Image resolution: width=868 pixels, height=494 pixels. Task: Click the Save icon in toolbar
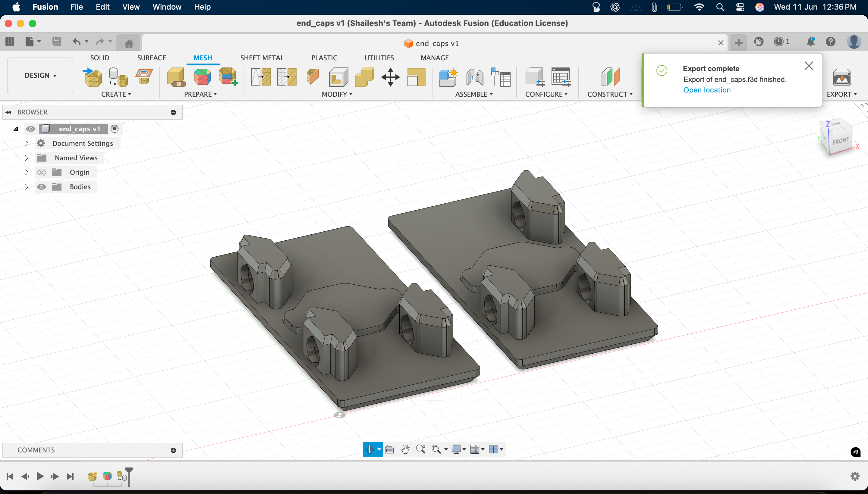56,42
